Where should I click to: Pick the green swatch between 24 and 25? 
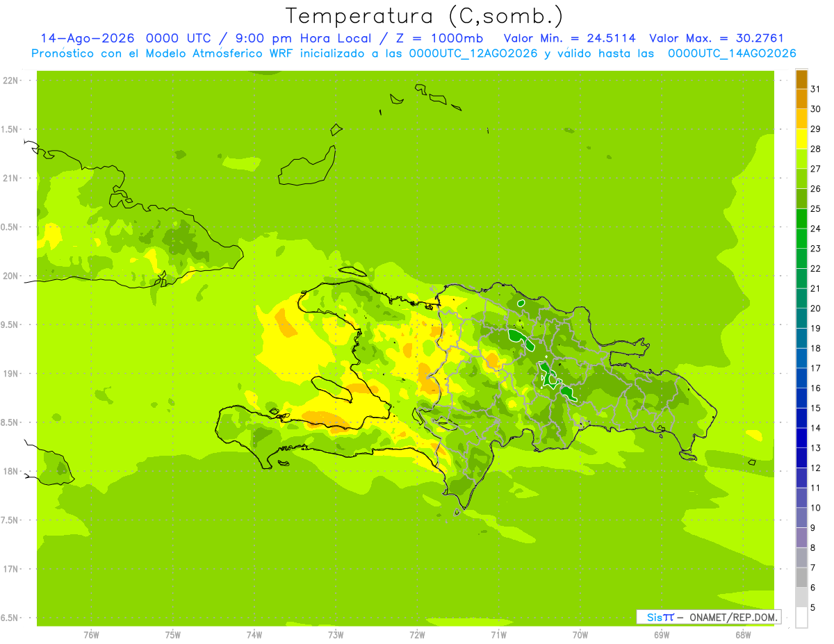click(x=801, y=219)
